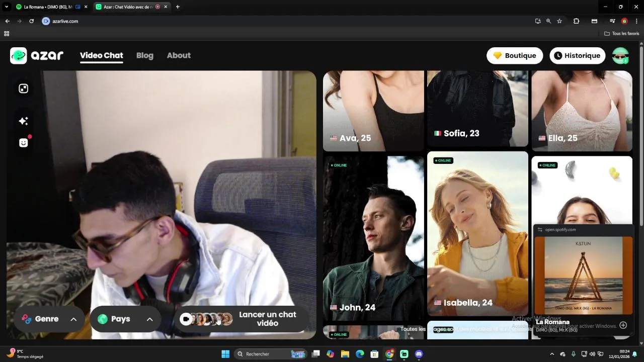Reload the azarlive.com page

click(x=31, y=21)
